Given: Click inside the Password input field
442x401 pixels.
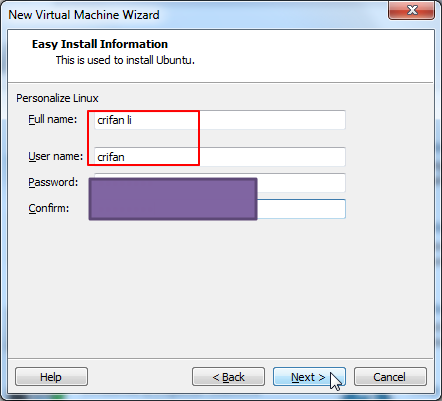Looking at the screenshot, I should click(301, 183).
